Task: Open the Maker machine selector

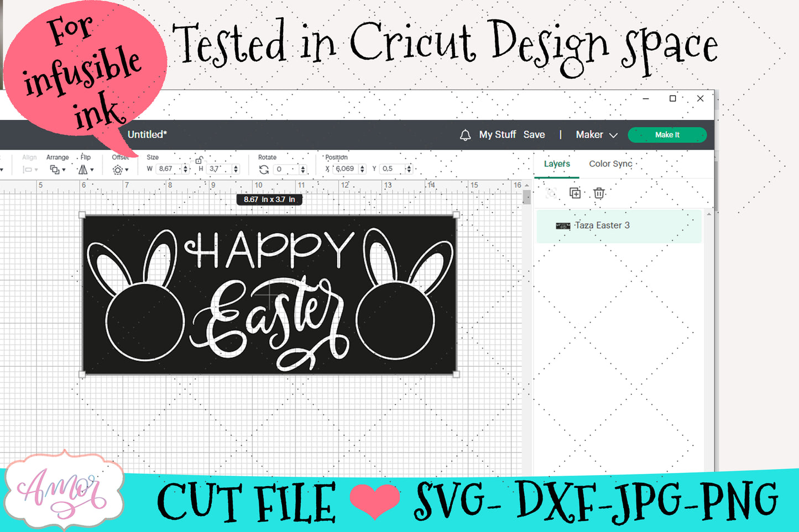Action: pyautogui.click(x=596, y=135)
